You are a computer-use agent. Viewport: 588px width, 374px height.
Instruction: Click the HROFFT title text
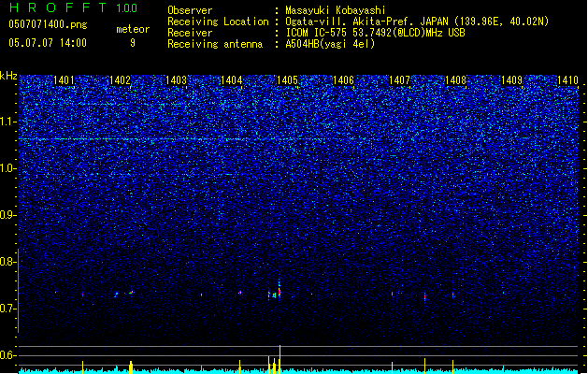[58, 7]
